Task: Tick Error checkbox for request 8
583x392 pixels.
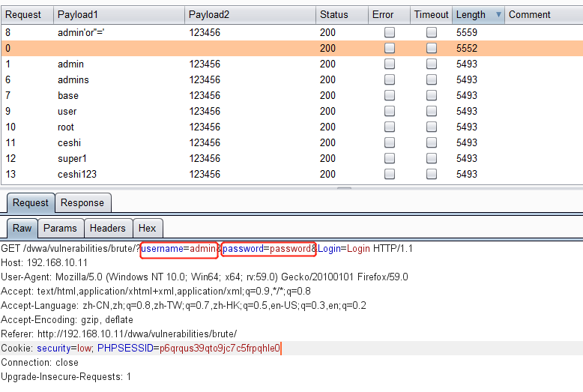Action: (389, 32)
